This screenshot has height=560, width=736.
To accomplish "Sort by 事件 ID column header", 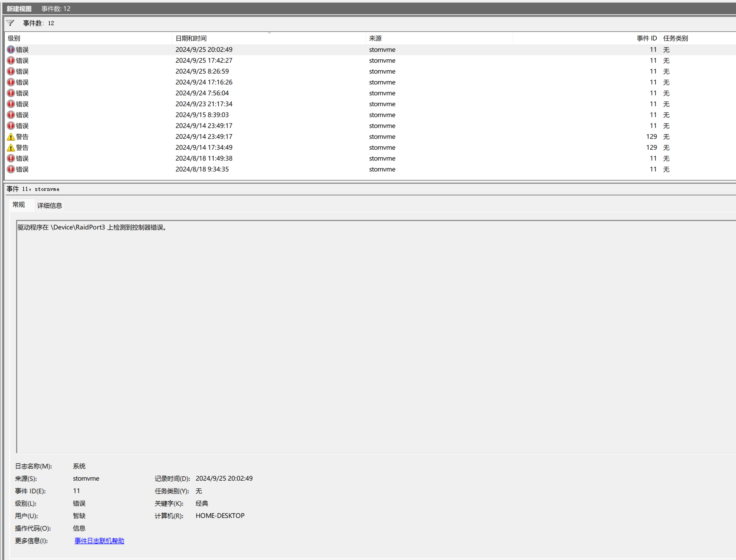I will click(646, 38).
